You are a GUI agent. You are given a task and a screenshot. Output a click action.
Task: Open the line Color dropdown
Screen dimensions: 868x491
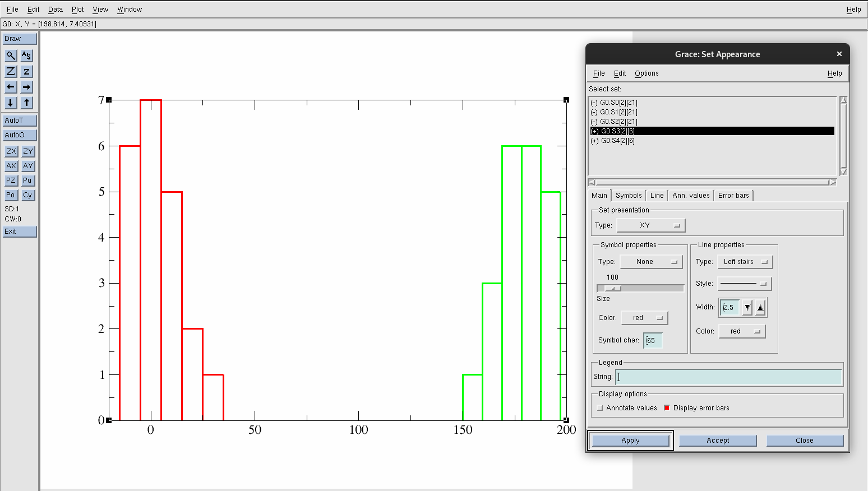pos(741,331)
